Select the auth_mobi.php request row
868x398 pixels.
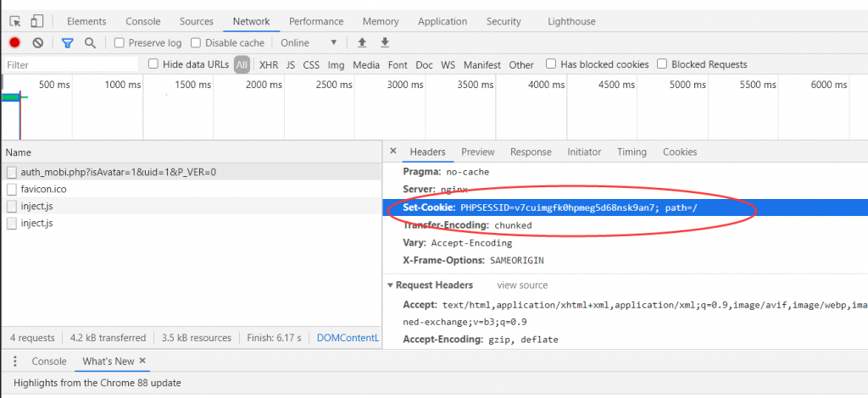point(191,173)
